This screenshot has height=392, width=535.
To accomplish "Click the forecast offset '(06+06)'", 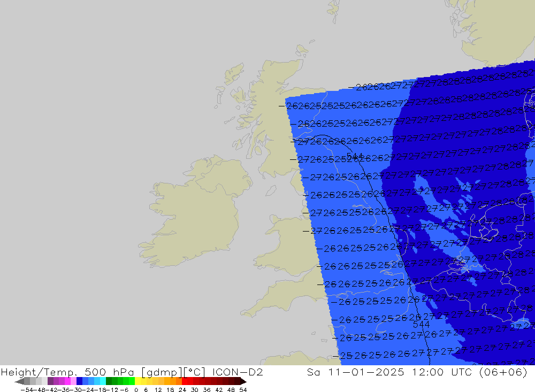I will pyautogui.click(x=503, y=372).
